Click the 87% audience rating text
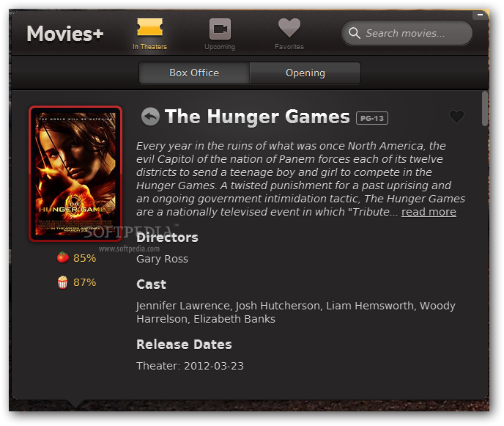Image resolution: width=504 pixels, height=426 pixels. pyautogui.click(x=84, y=282)
